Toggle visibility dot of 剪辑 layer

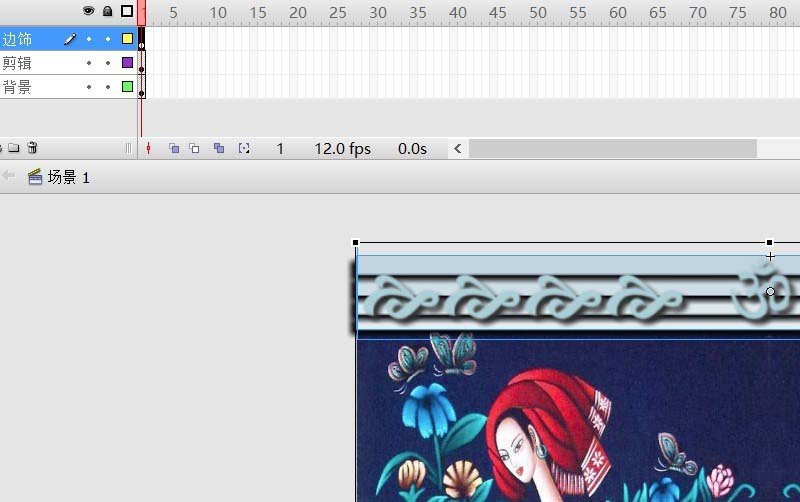[89, 63]
